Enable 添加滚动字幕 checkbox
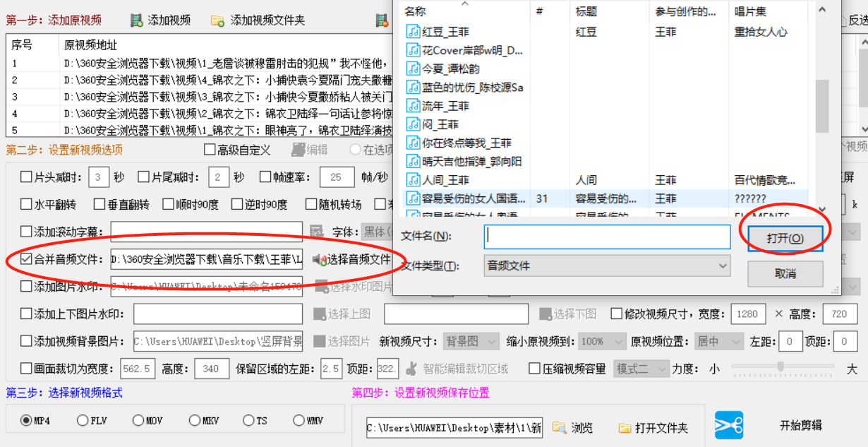 tap(26, 232)
